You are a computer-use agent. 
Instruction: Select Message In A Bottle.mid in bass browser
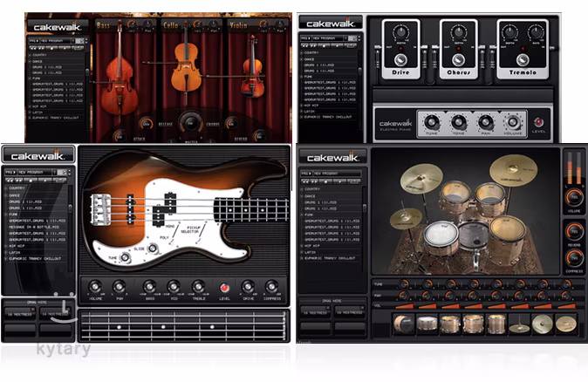point(37,227)
